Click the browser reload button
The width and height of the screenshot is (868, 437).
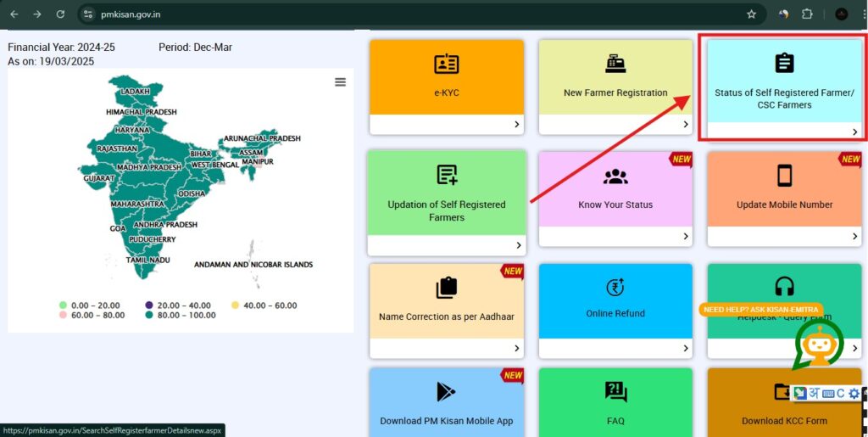coord(60,14)
